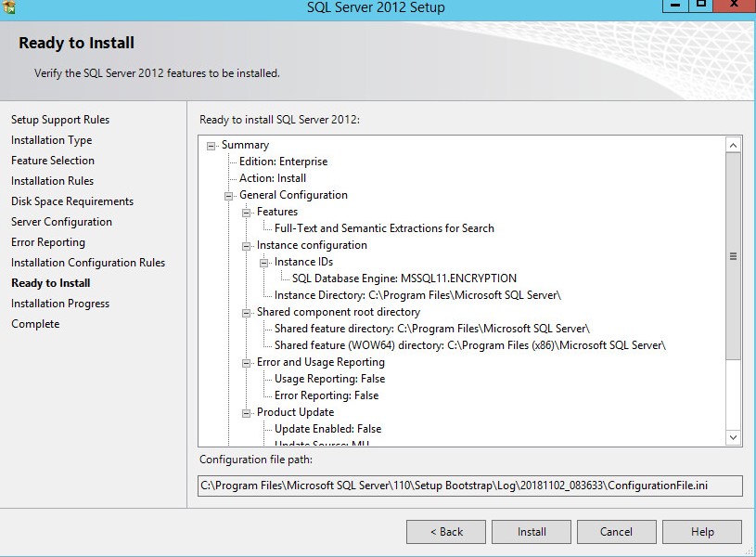This screenshot has width=756, height=557.
Task: Cancel the SQL Server setup
Action: tap(617, 532)
